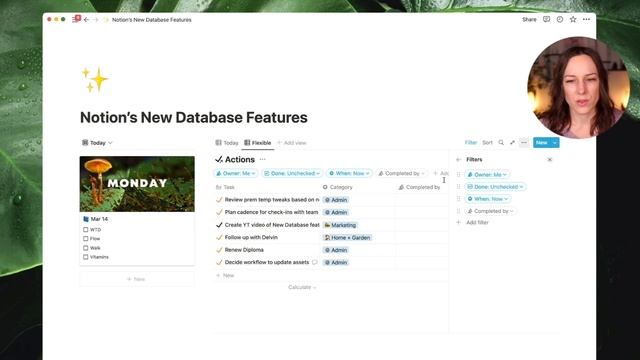Go back with the Filters panel arrow
The image size is (640, 360).
[x=458, y=160]
